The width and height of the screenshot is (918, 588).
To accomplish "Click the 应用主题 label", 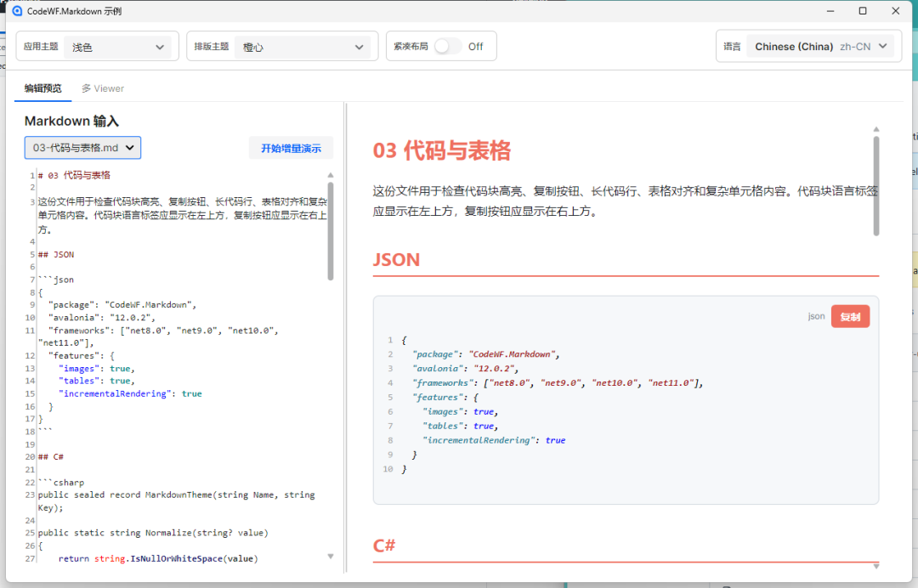I will tap(41, 47).
